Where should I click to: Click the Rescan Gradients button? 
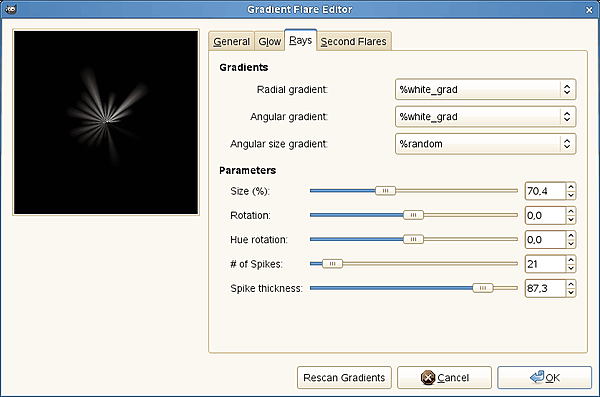click(344, 377)
